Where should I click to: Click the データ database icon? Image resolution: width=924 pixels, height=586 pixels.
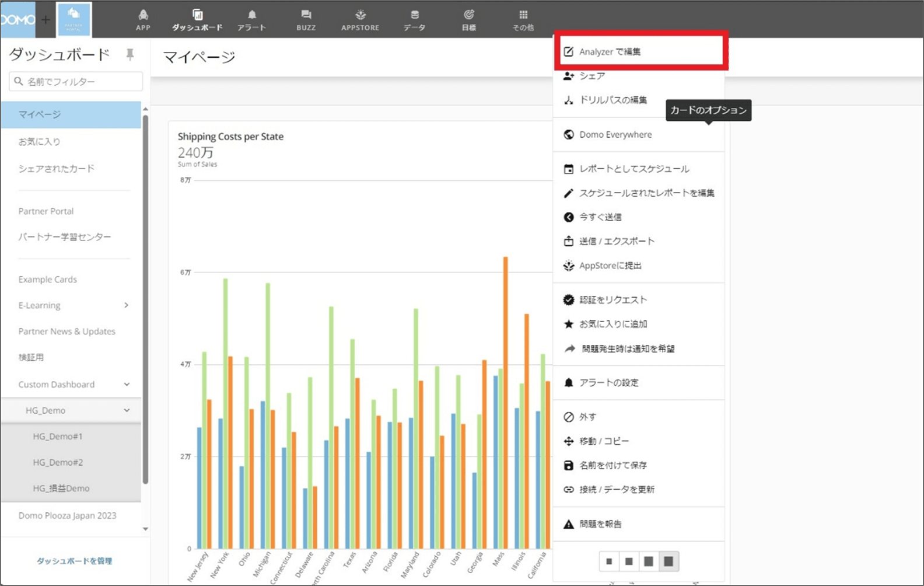(414, 15)
